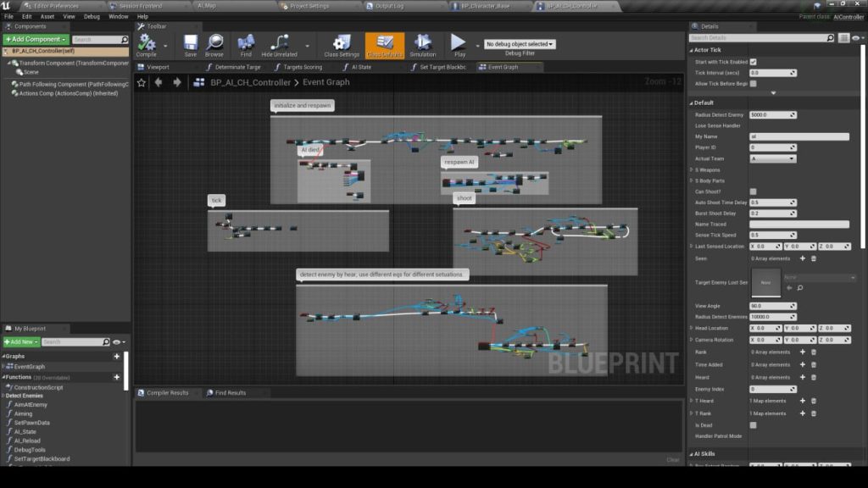This screenshot has height=488, width=868.
Task: Open the Edit menu
Action: click(x=28, y=14)
